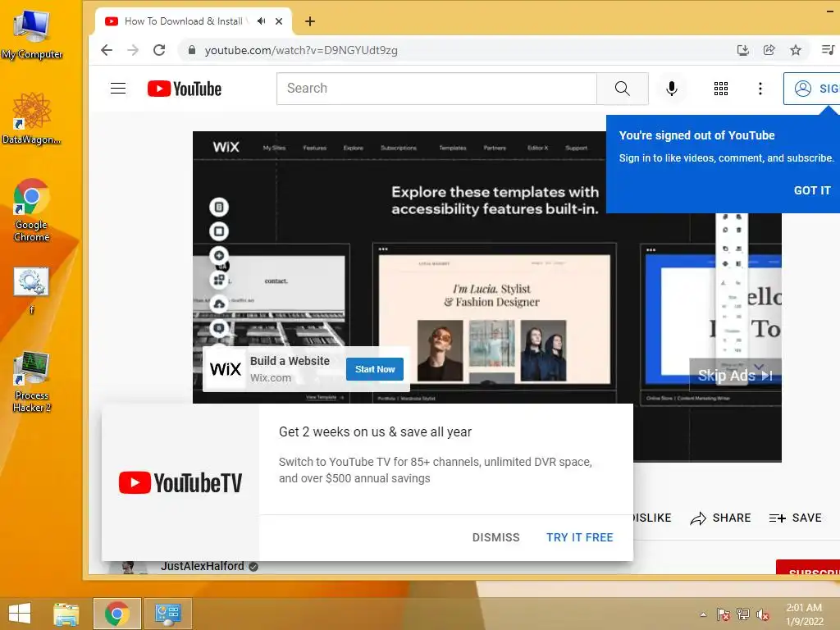Click Chrome icon in taskbar
Screen dimensions: 840x630
tap(116, 614)
